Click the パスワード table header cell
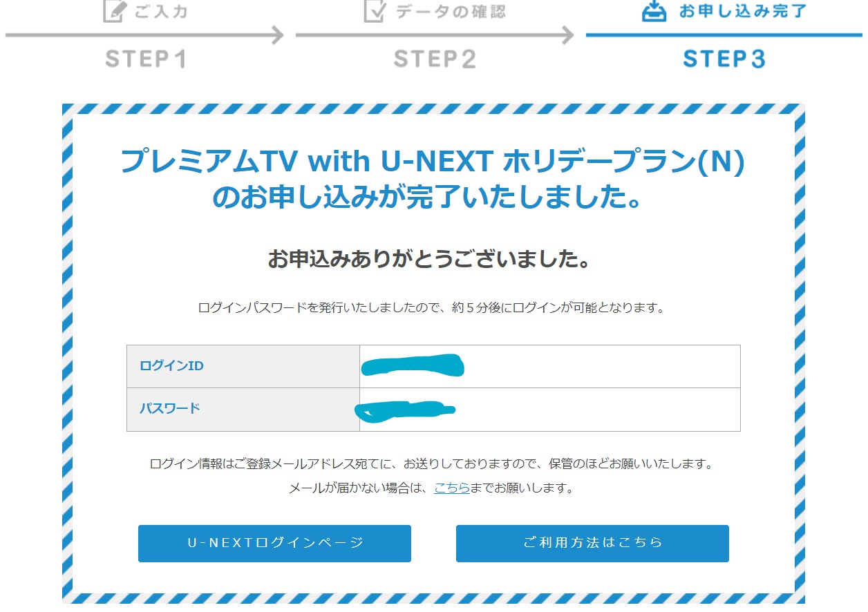Viewport: 868px width, 612px height. coord(243,409)
